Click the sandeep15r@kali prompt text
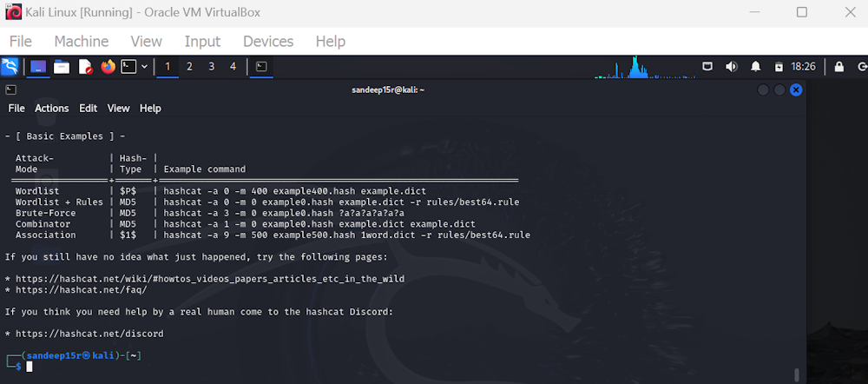The image size is (868, 384). (70, 355)
